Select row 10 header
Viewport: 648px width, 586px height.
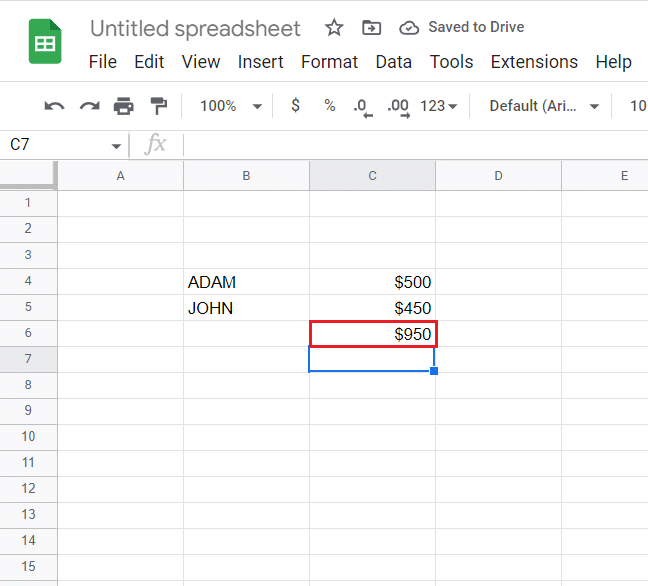[28, 437]
